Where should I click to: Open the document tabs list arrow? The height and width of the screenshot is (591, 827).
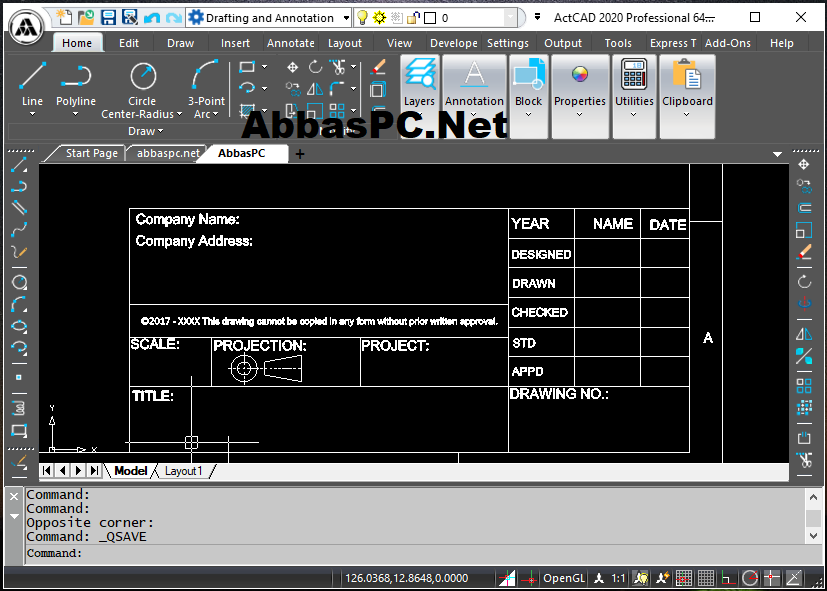pyautogui.click(x=777, y=154)
